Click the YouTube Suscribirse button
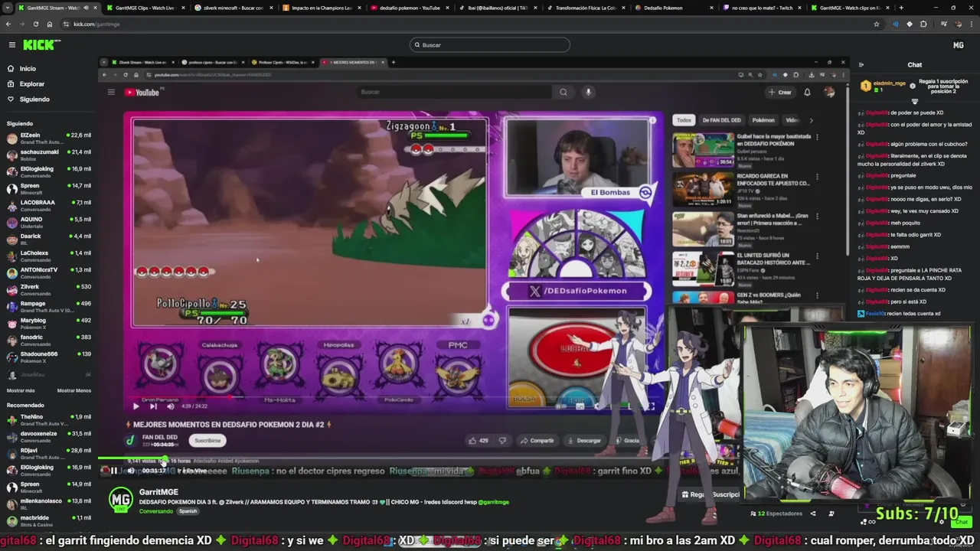This screenshot has width=980, height=551. point(207,441)
